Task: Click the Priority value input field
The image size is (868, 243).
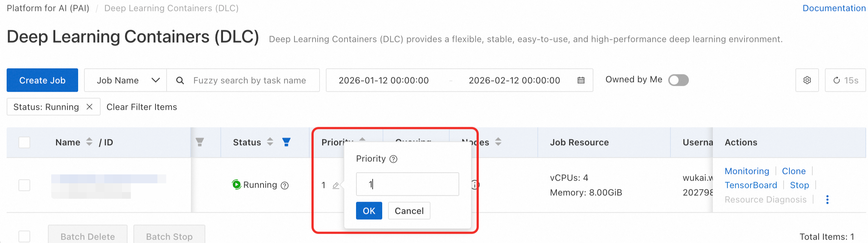Action: click(407, 184)
